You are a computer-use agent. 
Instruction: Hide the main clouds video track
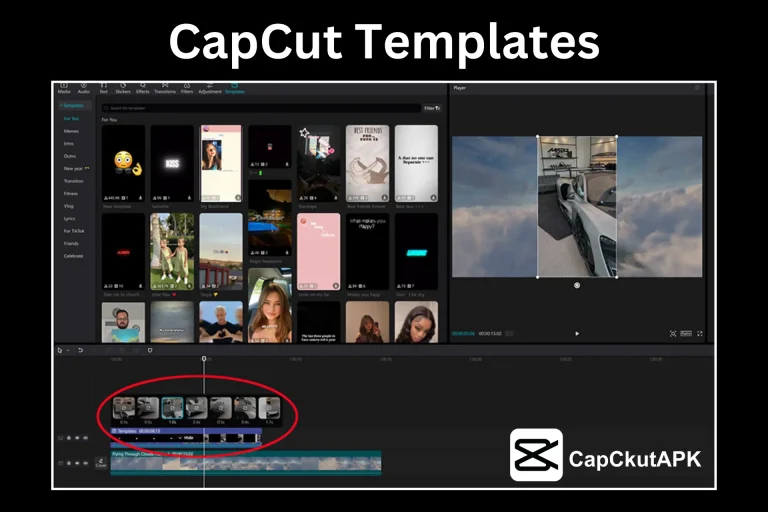pos(77,463)
